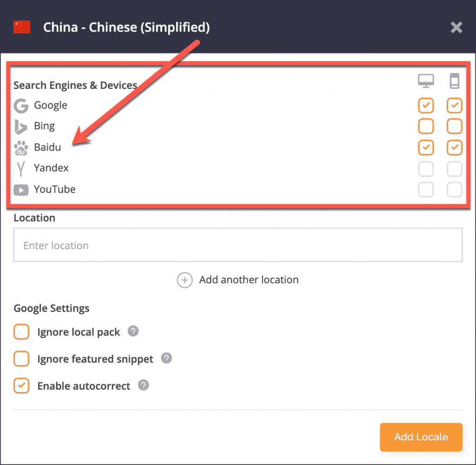The image size is (476, 465).
Task: Click the plus icon to add location
Action: pos(185,280)
